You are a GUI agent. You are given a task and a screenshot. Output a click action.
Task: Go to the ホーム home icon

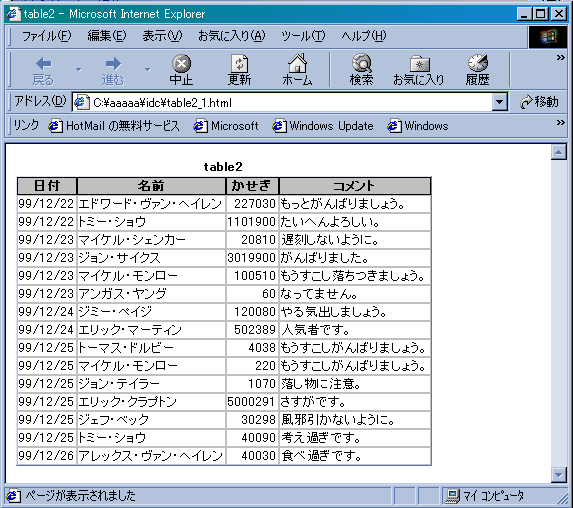click(x=297, y=63)
